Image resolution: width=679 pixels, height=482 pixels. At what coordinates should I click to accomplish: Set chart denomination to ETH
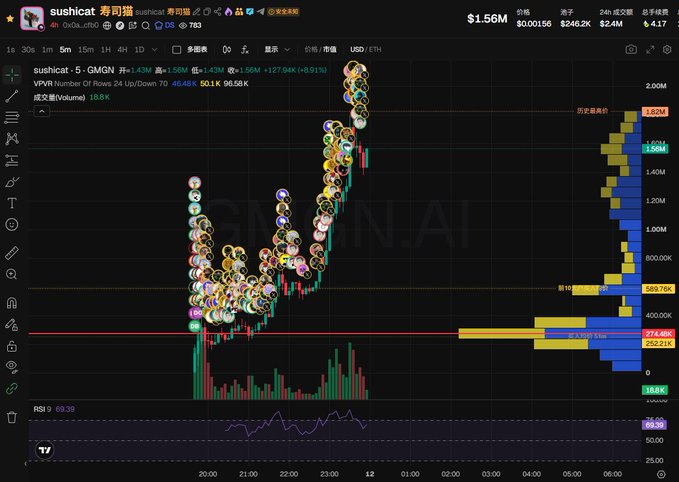click(375, 50)
